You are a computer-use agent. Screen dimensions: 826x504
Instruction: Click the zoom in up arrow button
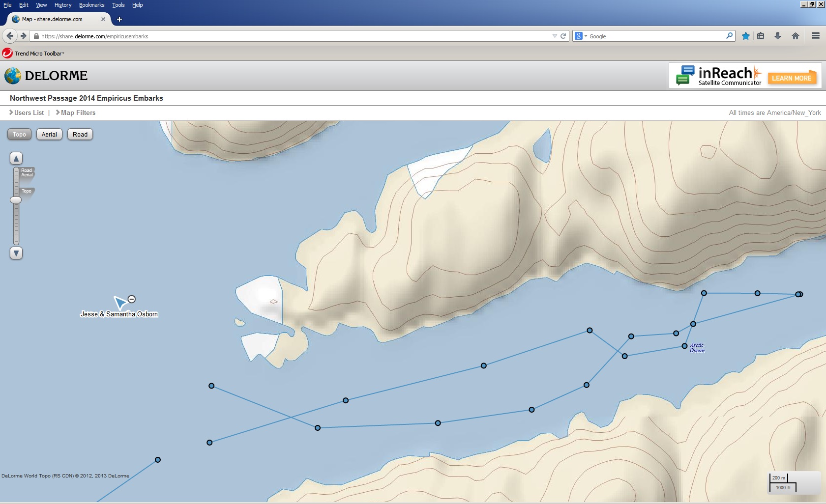coord(16,158)
